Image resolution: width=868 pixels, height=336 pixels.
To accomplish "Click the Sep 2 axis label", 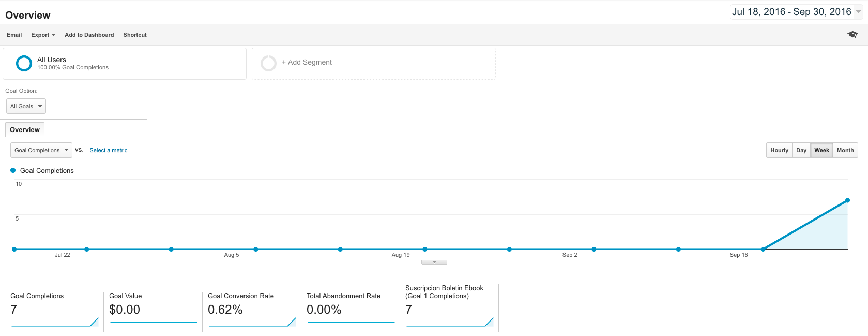I will [570, 255].
